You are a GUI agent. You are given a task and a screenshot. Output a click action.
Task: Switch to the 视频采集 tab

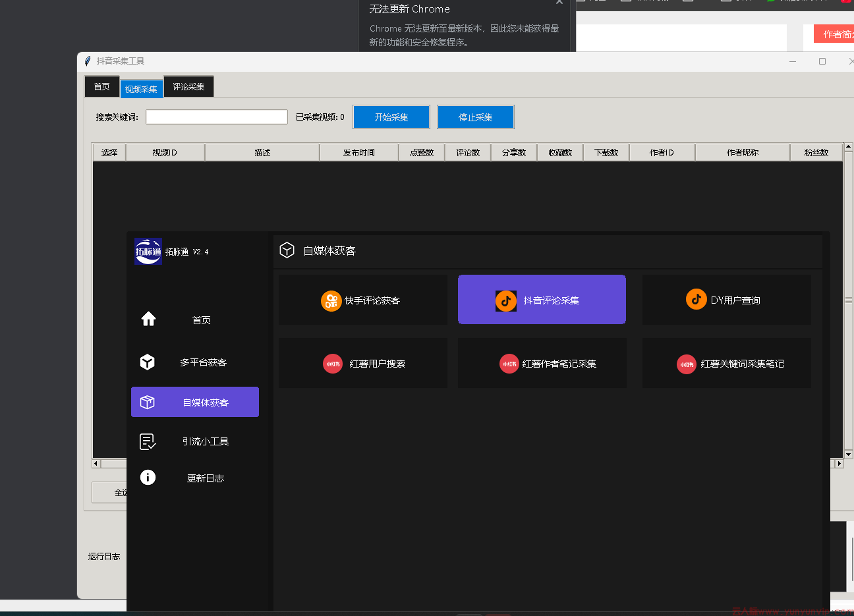(141, 89)
